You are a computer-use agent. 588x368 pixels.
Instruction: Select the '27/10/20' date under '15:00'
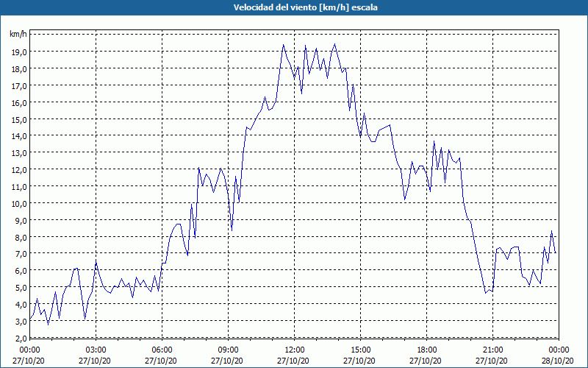point(359,361)
